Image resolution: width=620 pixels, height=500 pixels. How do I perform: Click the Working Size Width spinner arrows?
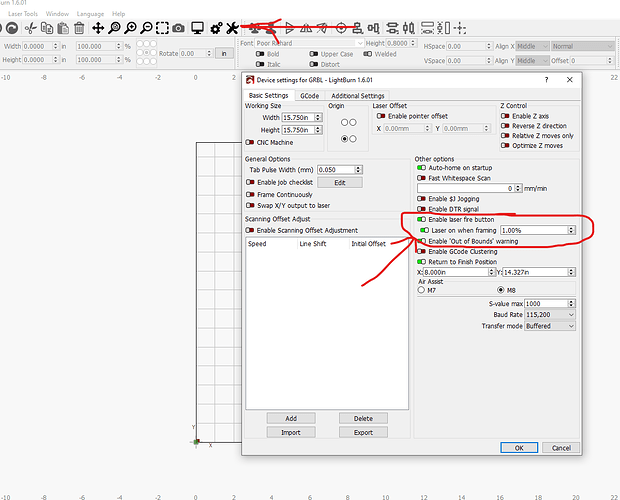click(x=318, y=117)
